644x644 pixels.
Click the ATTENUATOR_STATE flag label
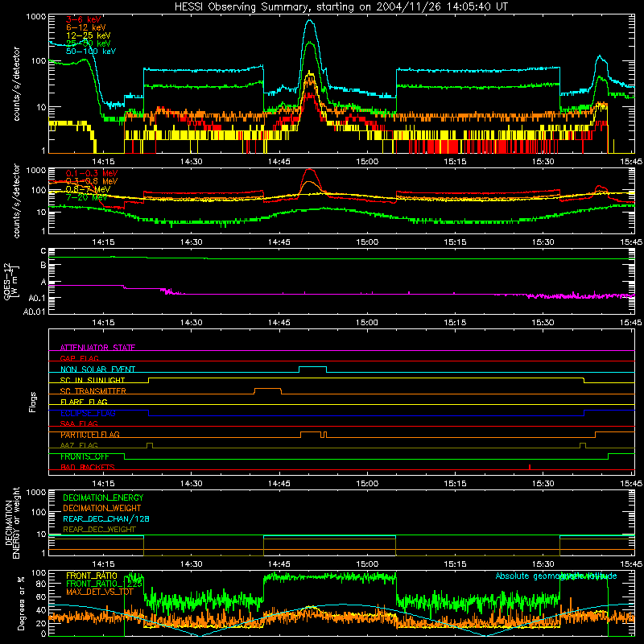[97, 348]
